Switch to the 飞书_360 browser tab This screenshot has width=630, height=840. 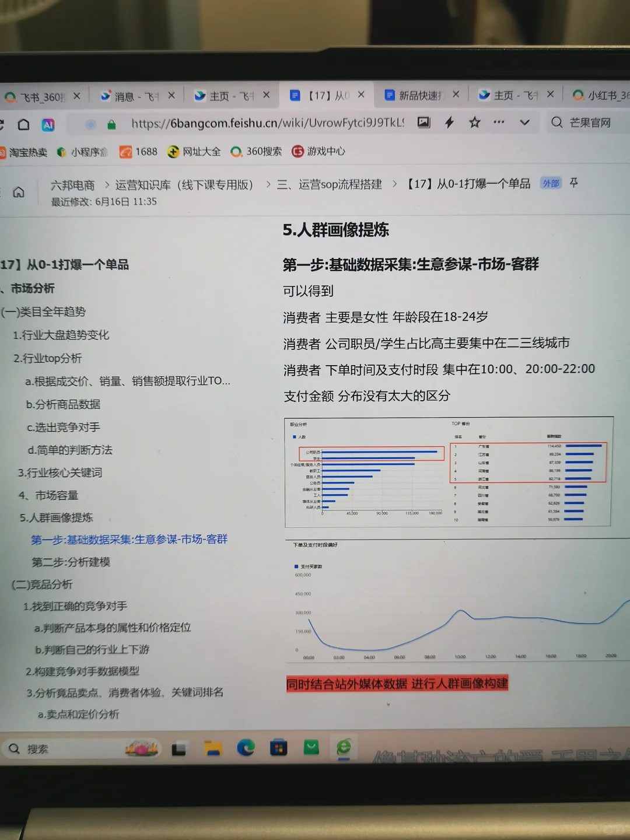pos(36,97)
